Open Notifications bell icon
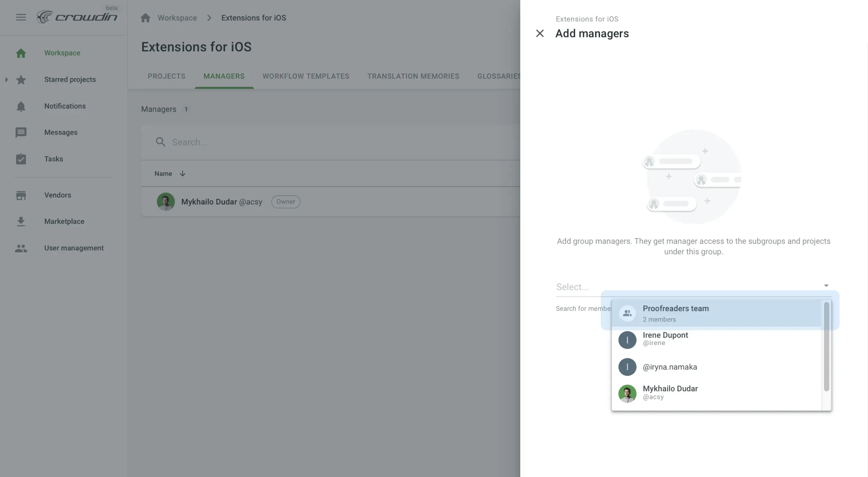868x477 pixels. [21, 106]
